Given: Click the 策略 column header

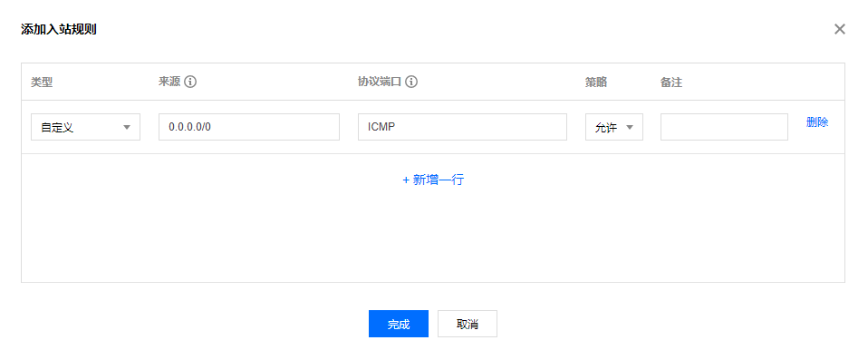Looking at the screenshot, I should (x=596, y=83).
